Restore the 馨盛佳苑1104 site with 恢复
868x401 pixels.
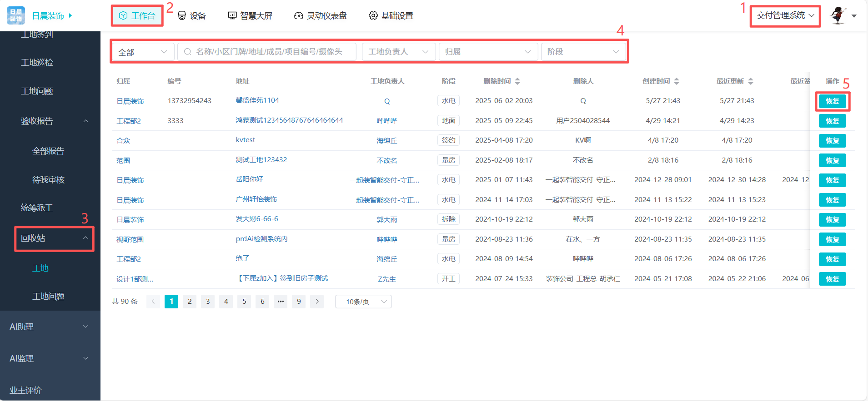(832, 101)
